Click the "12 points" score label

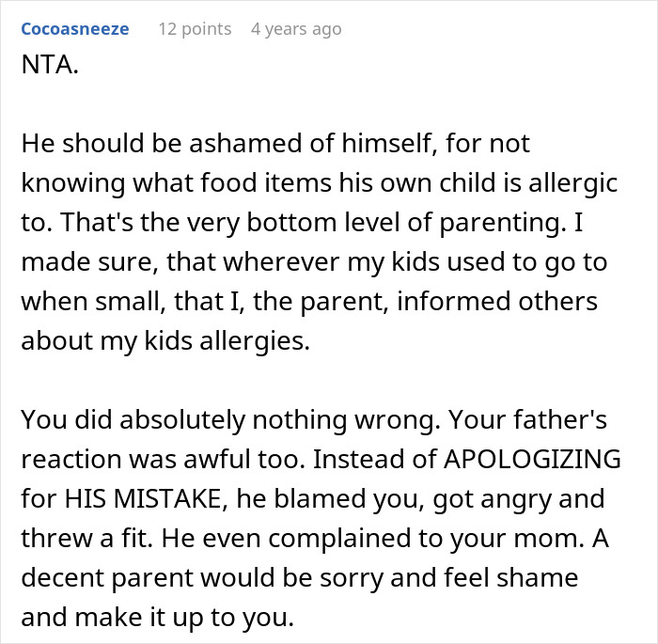(195, 29)
